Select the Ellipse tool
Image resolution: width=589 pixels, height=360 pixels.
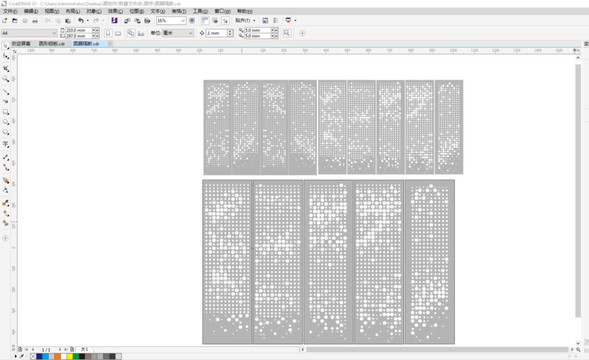(x=6, y=122)
